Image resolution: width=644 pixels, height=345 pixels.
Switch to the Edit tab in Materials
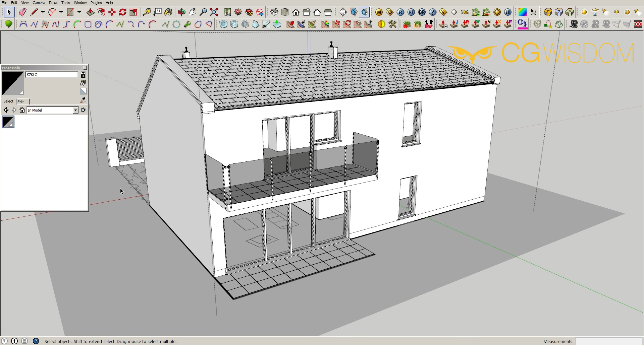tap(21, 101)
